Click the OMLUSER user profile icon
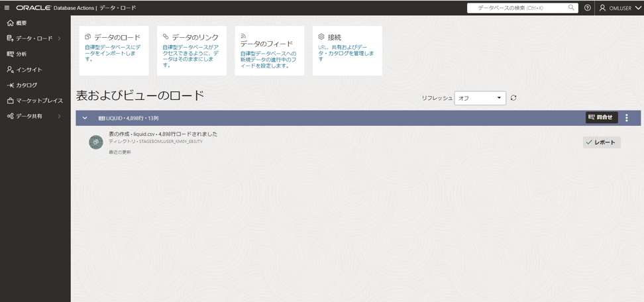This screenshot has width=644, height=302. [x=602, y=8]
